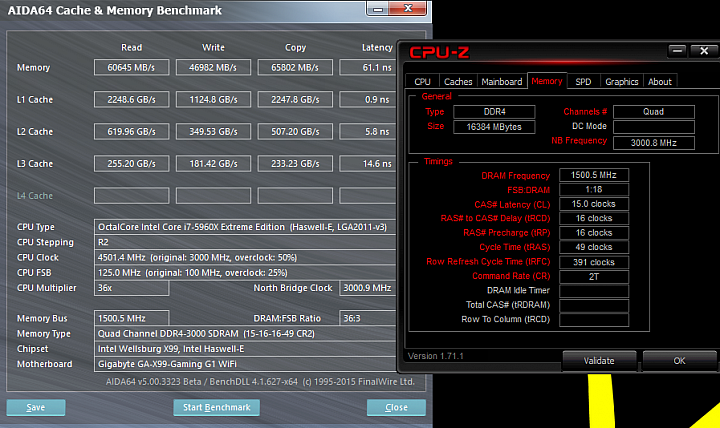Click Save in AIDA64 benchmark window
The height and width of the screenshot is (428, 720).
coord(36,407)
